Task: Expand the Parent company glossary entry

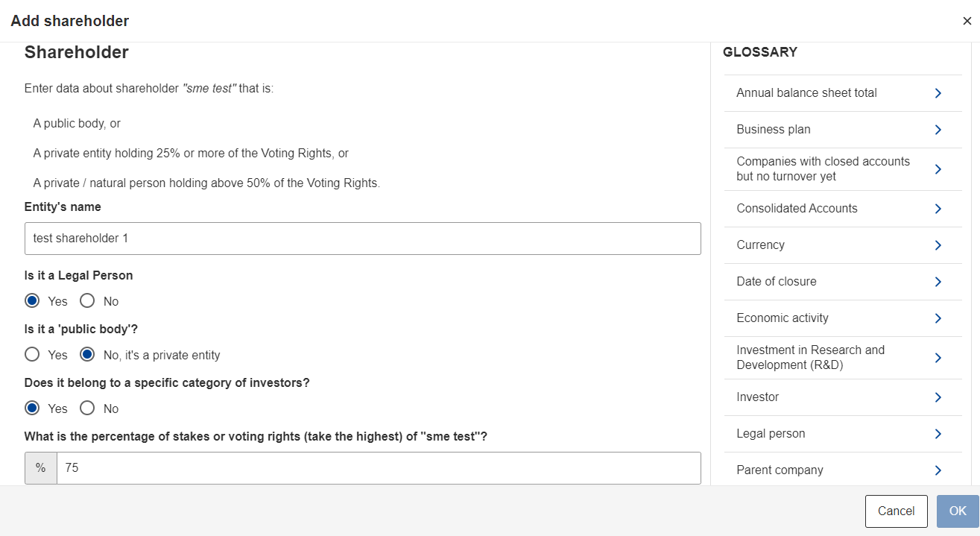Action: click(x=842, y=470)
